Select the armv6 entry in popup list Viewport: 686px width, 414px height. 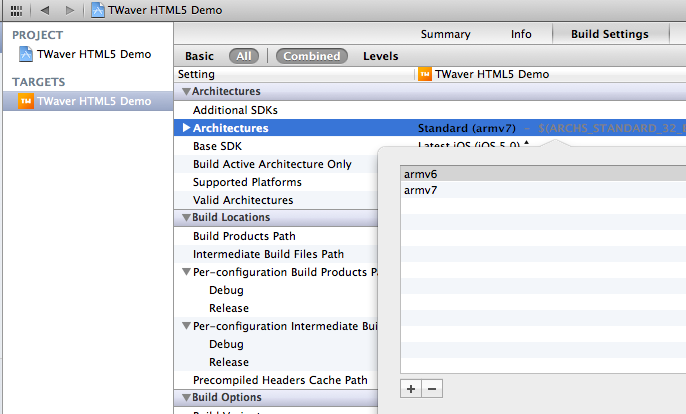click(543, 174)
